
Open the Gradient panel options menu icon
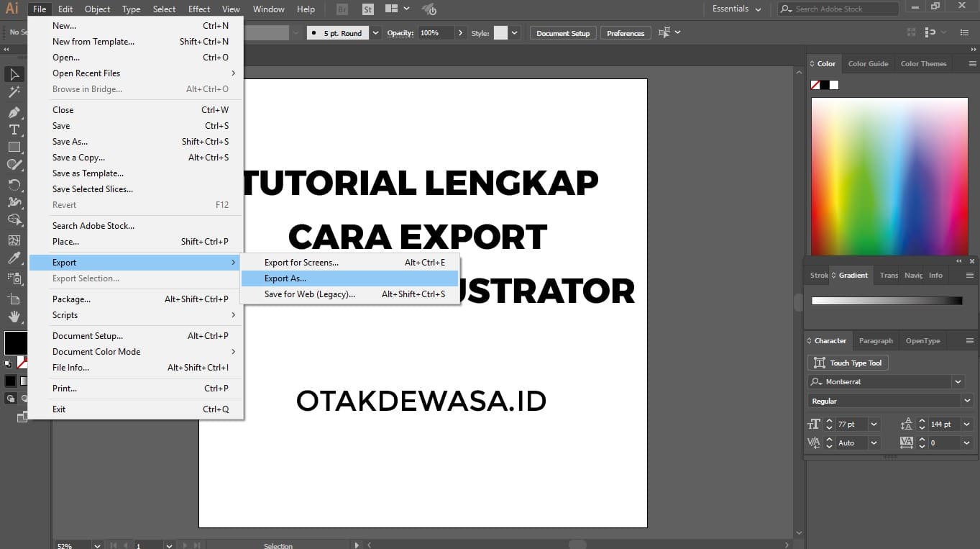point(970,275)
